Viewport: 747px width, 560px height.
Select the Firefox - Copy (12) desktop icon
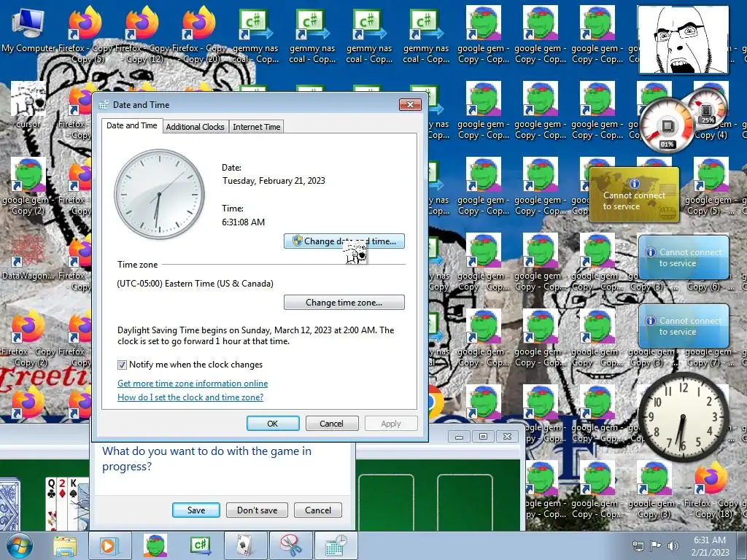click(142, 35)
